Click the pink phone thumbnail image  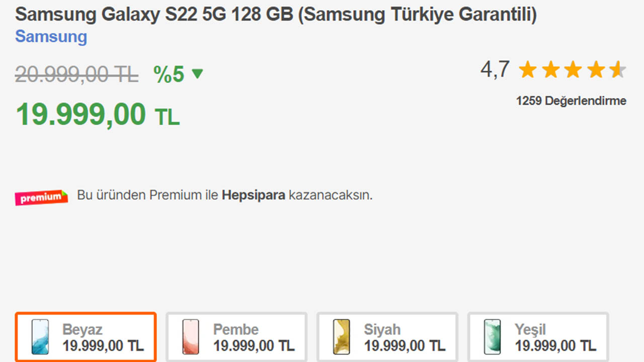coord(191,337)
